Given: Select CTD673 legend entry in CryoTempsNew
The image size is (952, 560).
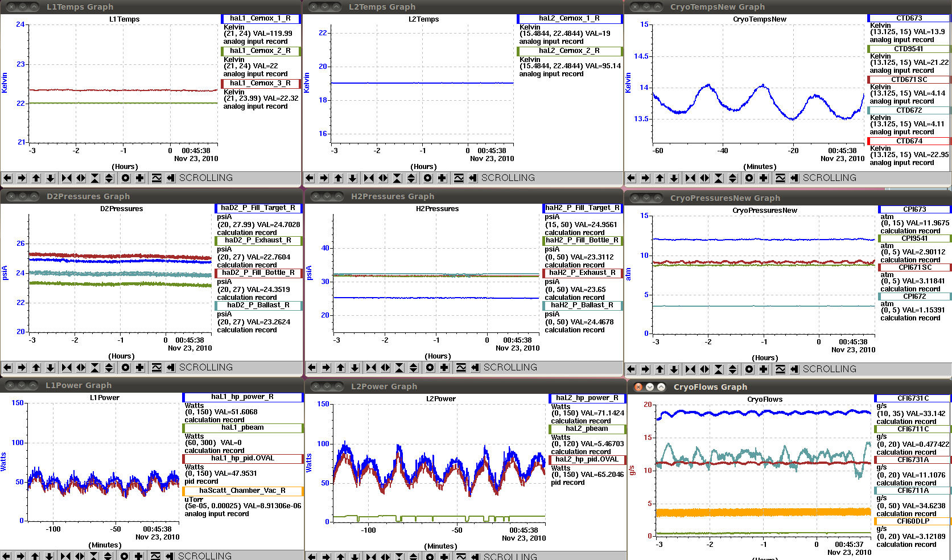Looking at the screenshot, I should tap(909, 19).
